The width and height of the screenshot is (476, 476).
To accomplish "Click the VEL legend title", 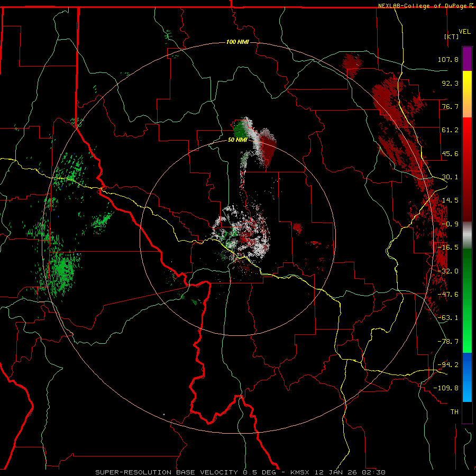I will click(464, 32).
